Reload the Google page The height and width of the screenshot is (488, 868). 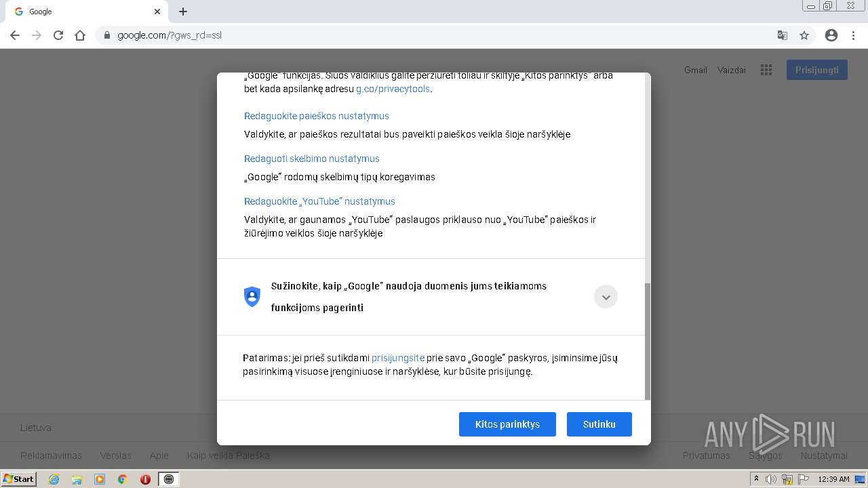pos(58,35)
